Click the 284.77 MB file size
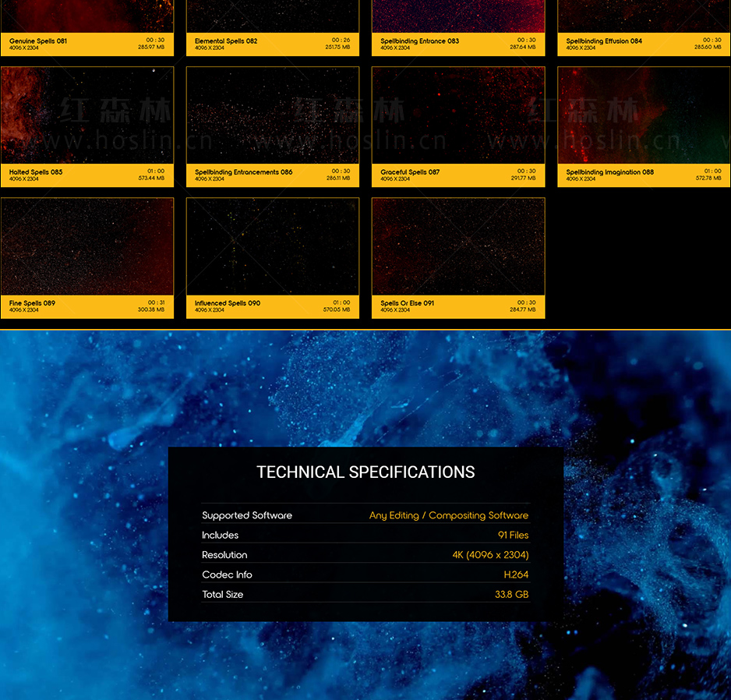 tap(523, 309)
